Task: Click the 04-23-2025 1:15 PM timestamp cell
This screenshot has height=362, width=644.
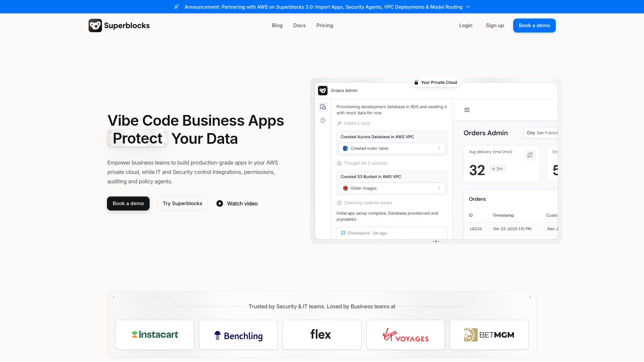Action: [x=512, y=229]
